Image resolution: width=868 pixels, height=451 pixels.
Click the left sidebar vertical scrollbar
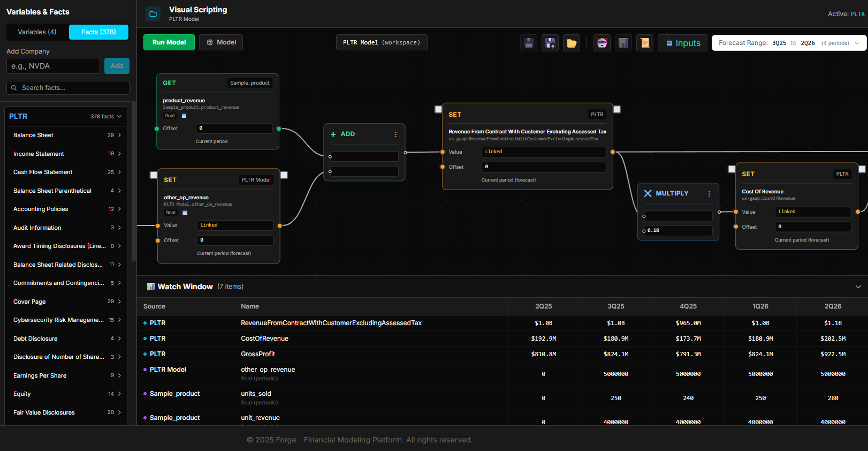pos(134,182)
